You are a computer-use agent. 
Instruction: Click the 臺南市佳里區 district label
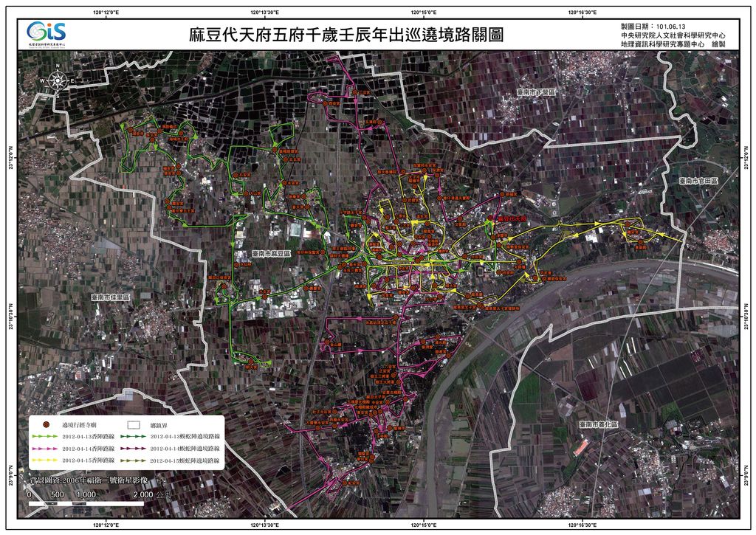(110, 297)
